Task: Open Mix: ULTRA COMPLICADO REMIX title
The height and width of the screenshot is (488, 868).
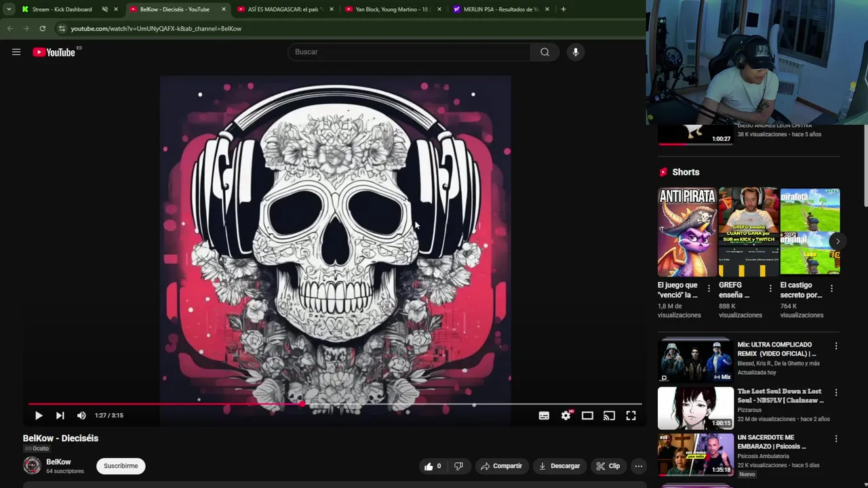Action: [x=777, y=349]
